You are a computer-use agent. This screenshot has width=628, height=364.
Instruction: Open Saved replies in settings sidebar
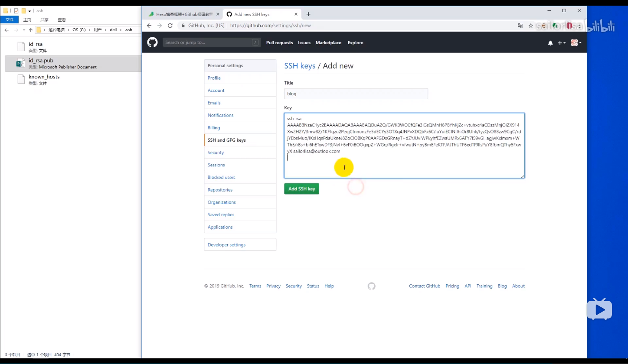click(x=240, y=214)
